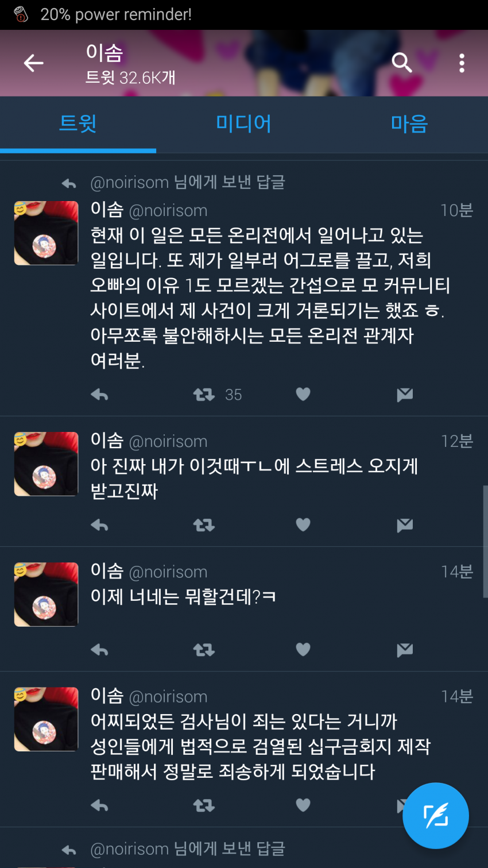Retweet the tweet with 35 retweets

pyautogui.click(x=204, y=395)
